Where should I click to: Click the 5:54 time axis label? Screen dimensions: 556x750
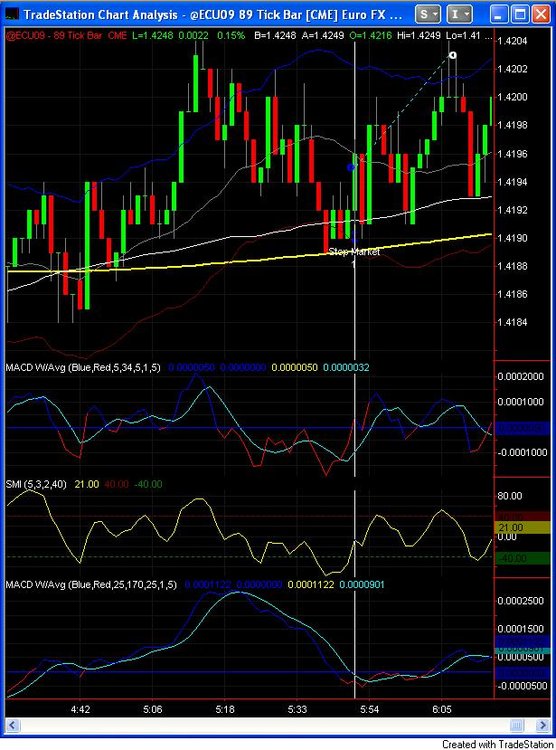tap(369, 709)
